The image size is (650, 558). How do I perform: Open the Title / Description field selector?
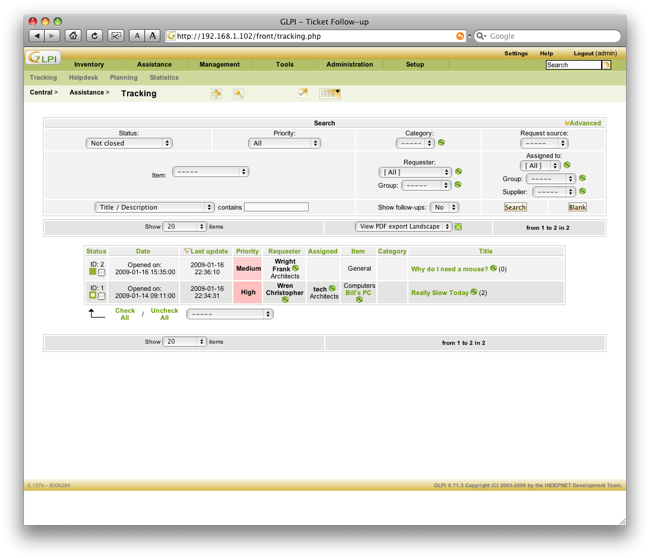[154, 207]
